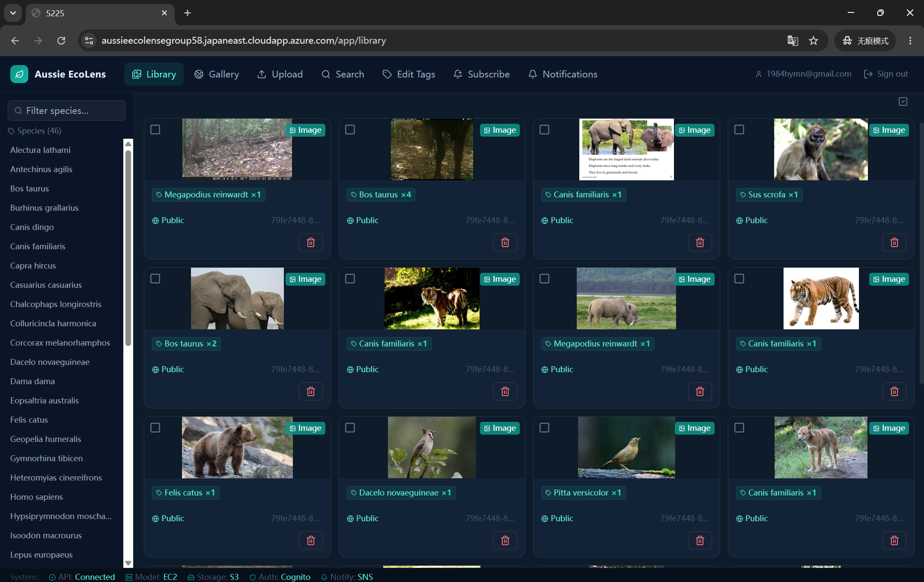Viewport: 924px width, 582px height.
Task: Click the select-all icon above the grid
Action: (x=903, y=101)
